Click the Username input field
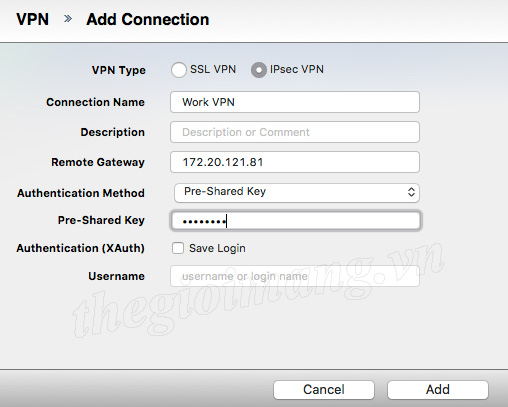The image size is (508, 407). pyautogui.click(x=295, y=276)
